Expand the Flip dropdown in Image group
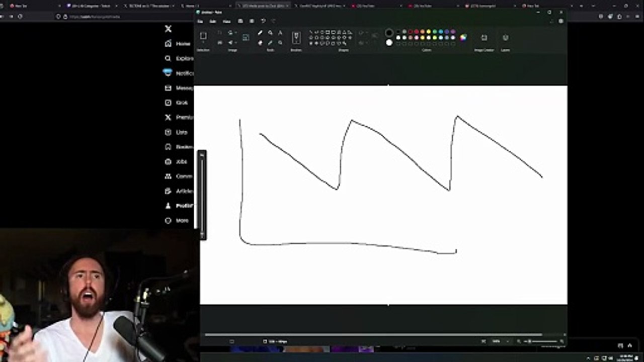The image size is (644, 362). 236,43
